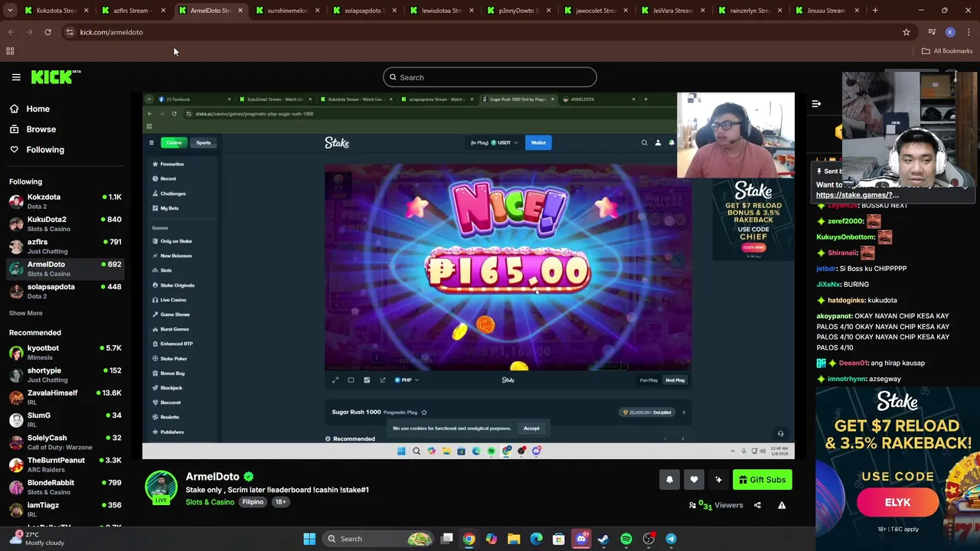This screenshot has height=551, width=980.
Task: Open All Bookmarks folder
Action: pos(947,51)
